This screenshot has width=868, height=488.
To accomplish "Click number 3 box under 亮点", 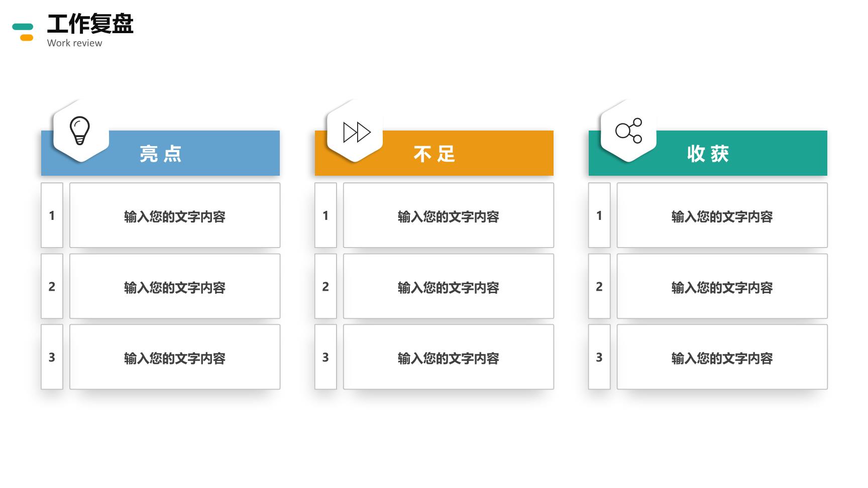I will click(52, 357).
